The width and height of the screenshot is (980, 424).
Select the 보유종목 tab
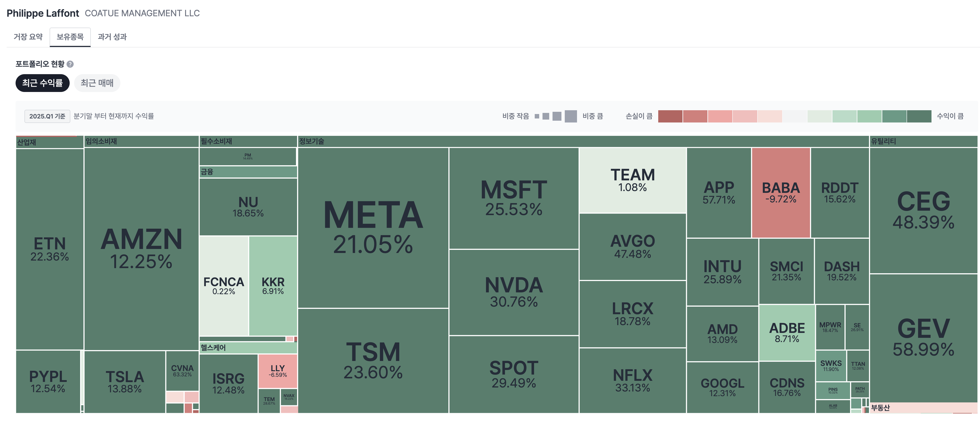coord(70,37)
